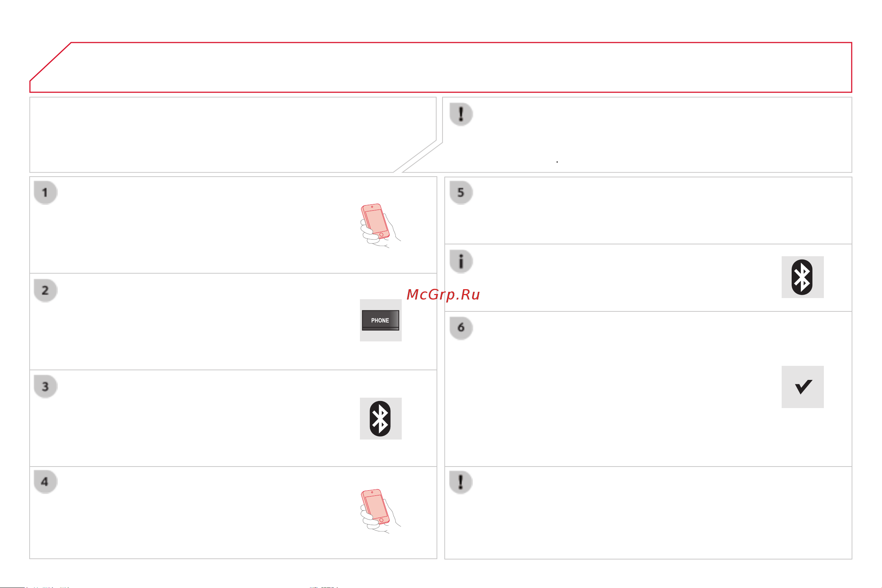Screen dimensions: 882x588
Task: Click the blank text area of step 5
Action: [660, 211]
